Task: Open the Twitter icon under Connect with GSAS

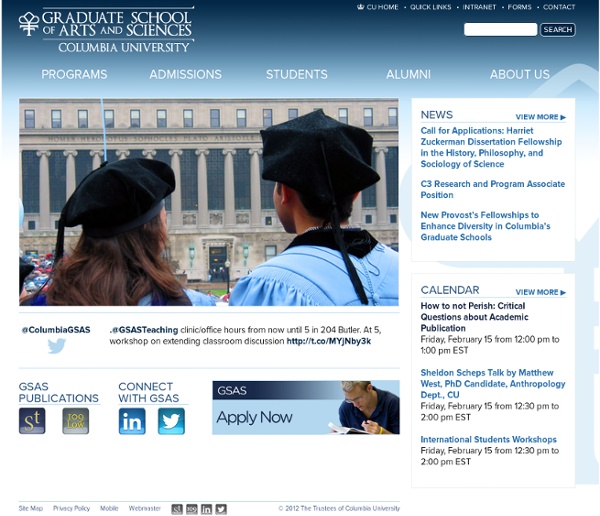Action: click(x=171, y=421)
